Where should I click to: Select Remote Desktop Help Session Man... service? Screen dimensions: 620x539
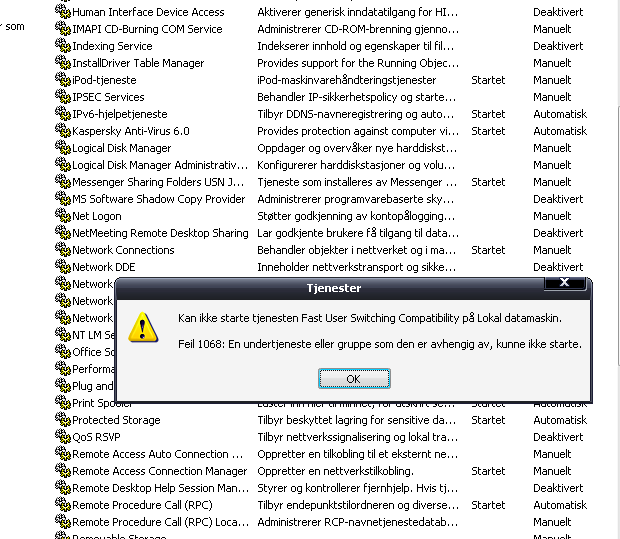coord(161,488)
